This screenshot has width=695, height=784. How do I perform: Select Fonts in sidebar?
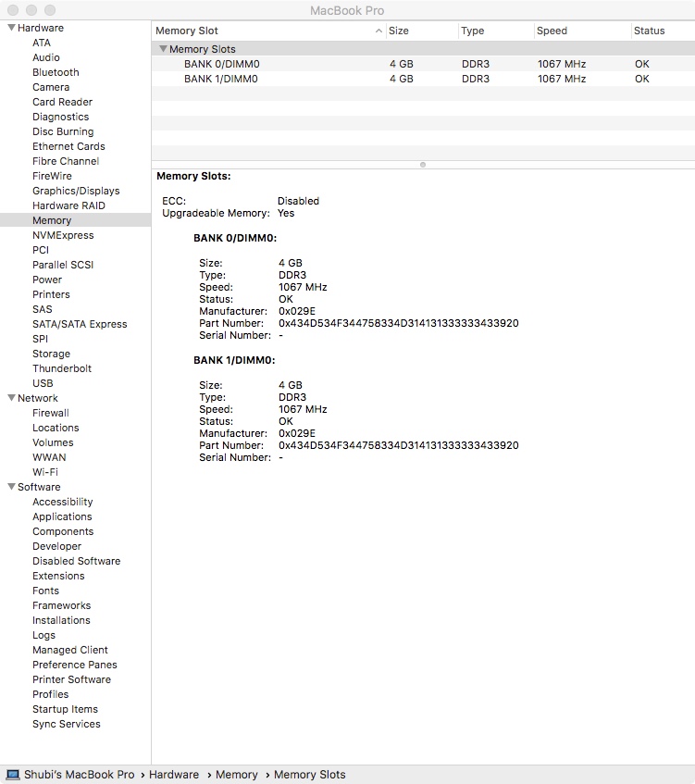[45, 591]
